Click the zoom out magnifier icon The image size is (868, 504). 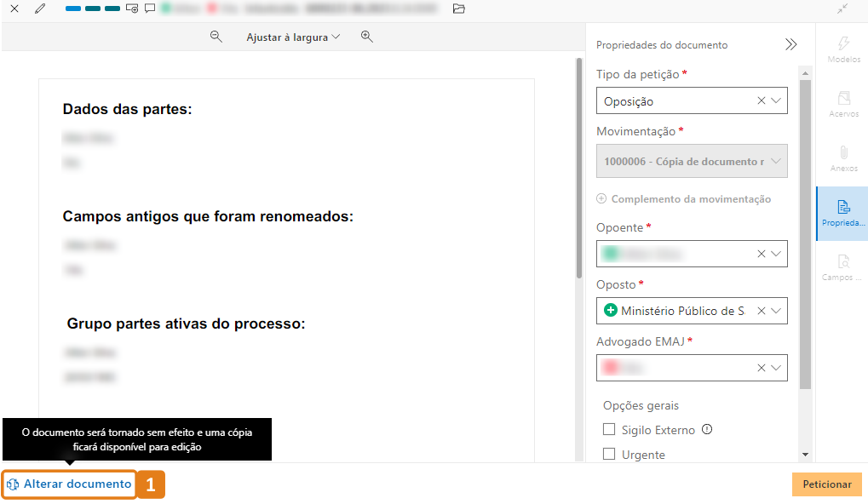(216, 37)
